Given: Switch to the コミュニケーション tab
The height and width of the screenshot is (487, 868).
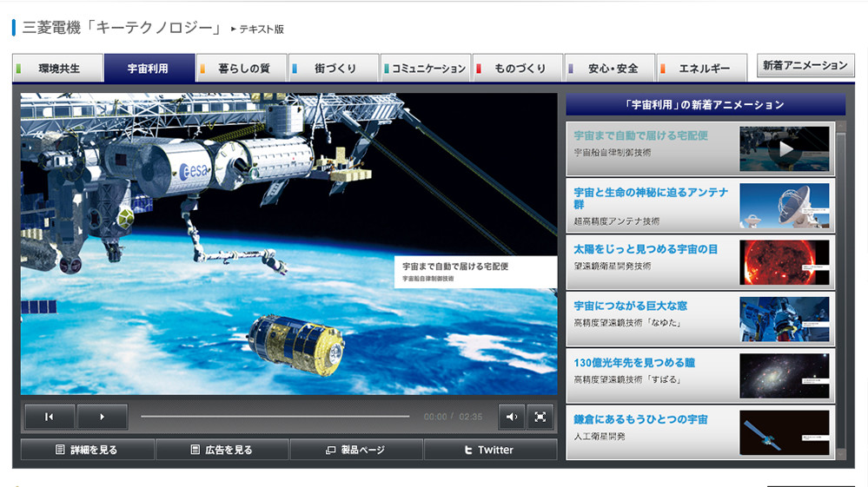Looking at the screenshot, I should (426, 68).
